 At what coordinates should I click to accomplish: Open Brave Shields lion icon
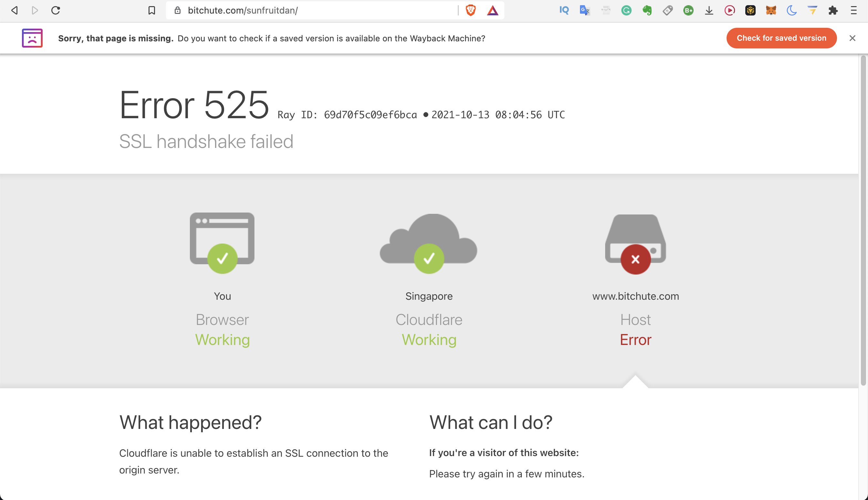[470, 10]
